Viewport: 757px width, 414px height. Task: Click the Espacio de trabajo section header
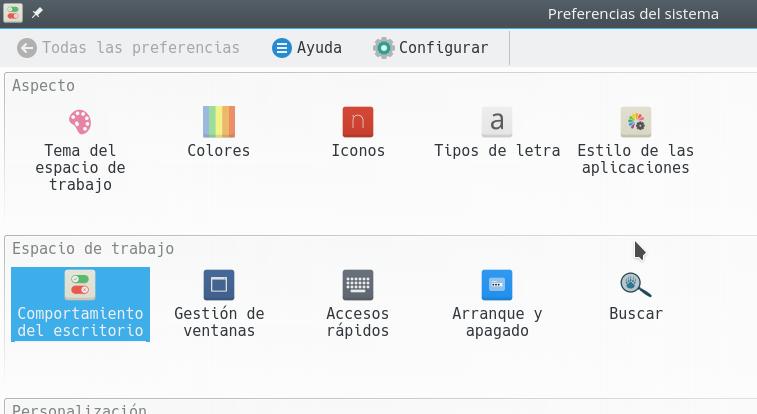(x=93, y=248)
